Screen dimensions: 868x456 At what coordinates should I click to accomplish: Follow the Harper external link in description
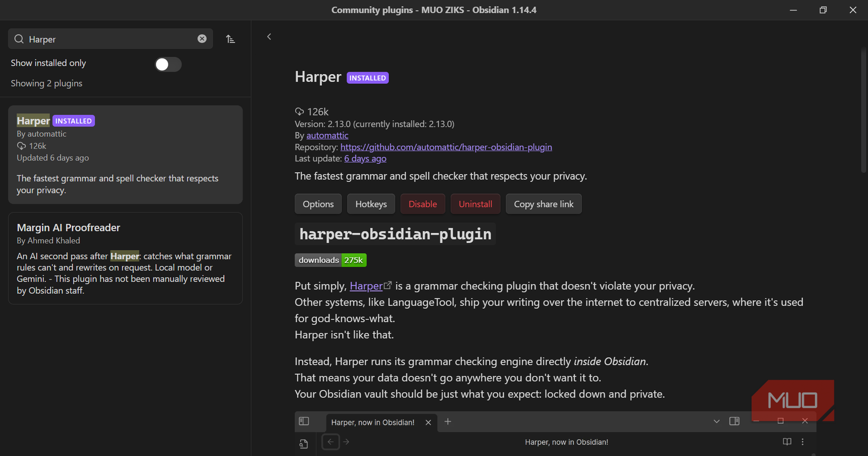click(370, 286)
